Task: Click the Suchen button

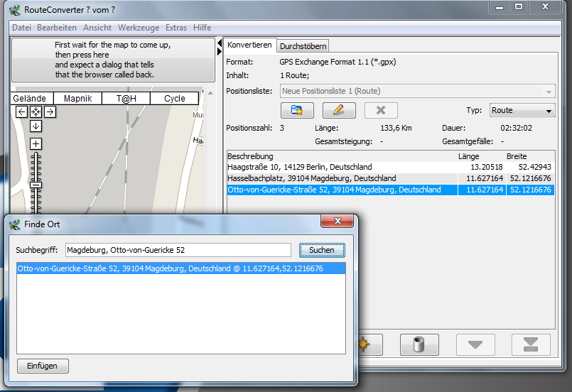Action: tap(321, 250)
